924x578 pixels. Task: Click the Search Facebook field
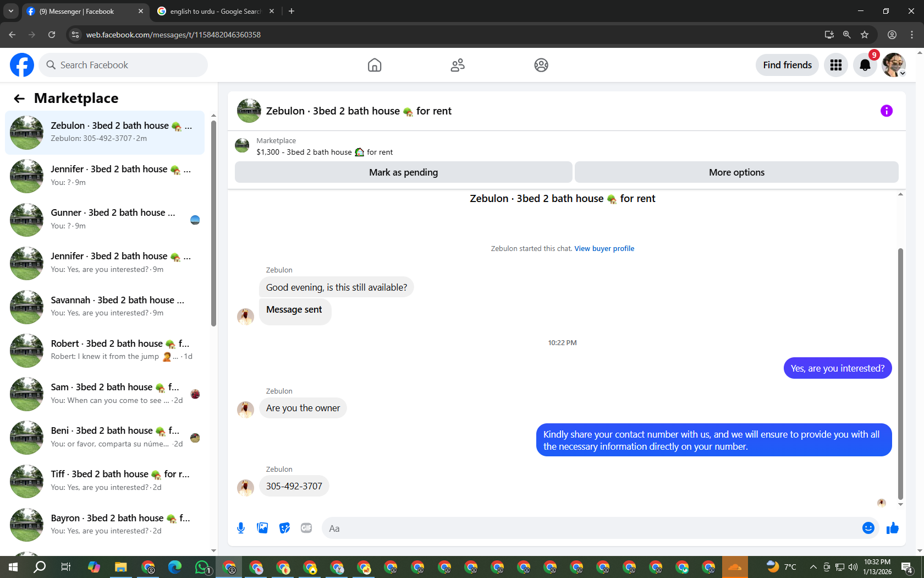[x=123, y=65]
